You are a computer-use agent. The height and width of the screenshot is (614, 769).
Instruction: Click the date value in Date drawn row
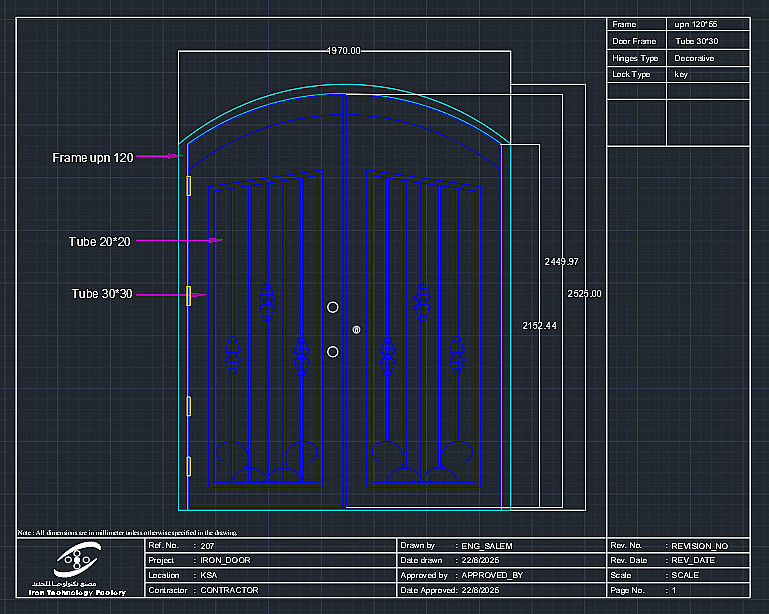(x=480, y=560)
